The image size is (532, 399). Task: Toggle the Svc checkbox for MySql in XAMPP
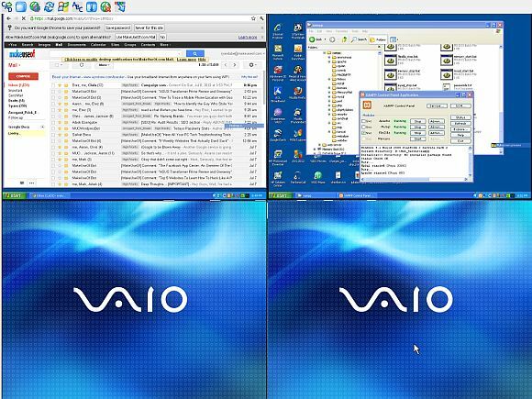click(364, 127)
